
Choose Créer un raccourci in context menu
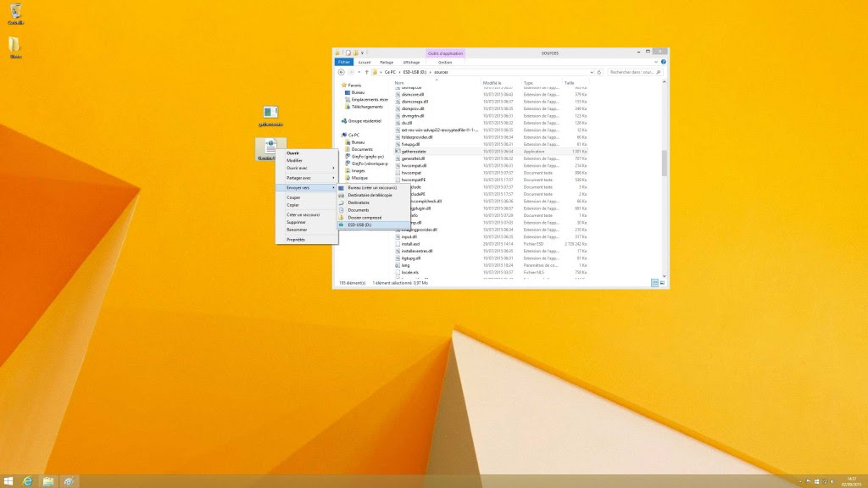(x=307, y=214)
